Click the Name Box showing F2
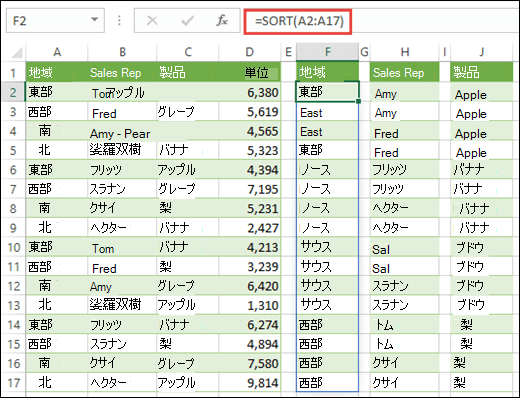This screenshot has width=520, height=398. click(x=55, y=21)
